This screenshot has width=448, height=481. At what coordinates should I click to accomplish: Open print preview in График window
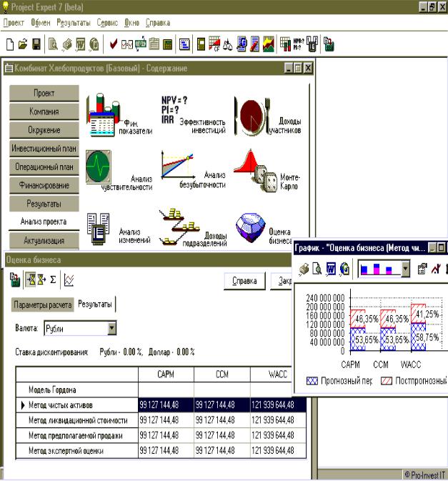pos(317,269)
